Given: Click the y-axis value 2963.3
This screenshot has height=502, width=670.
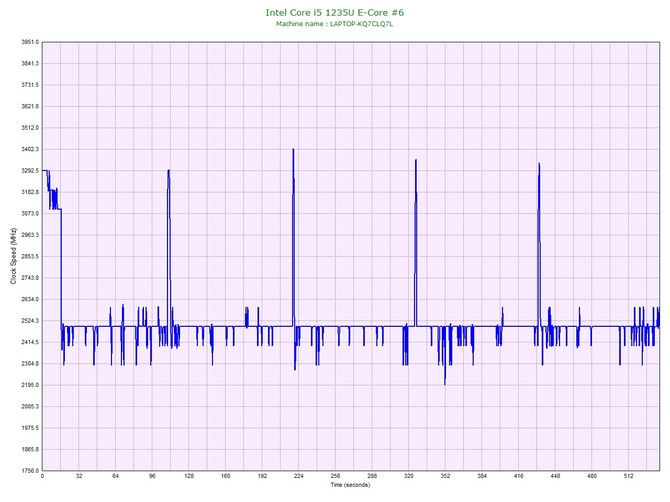Looking at the screenshot, I should click(30, 235).
